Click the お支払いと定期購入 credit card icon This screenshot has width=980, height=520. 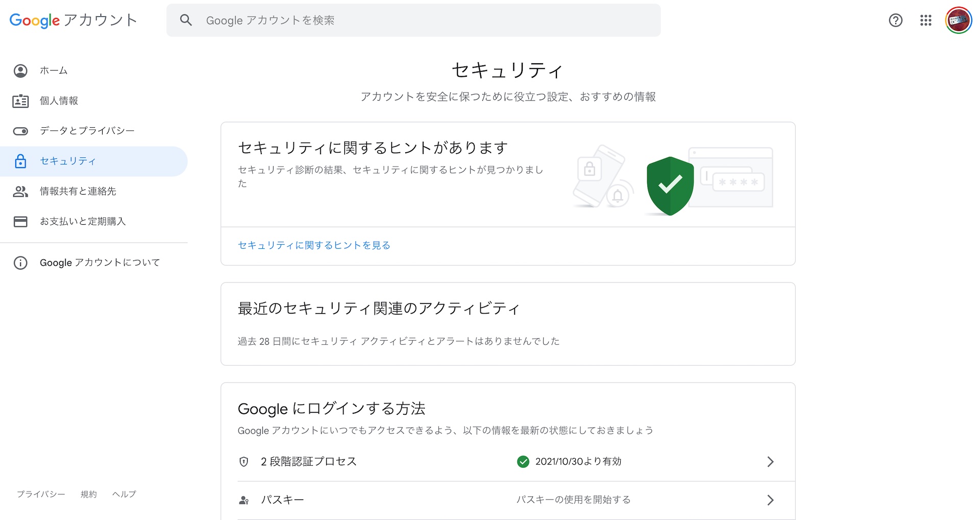(20, 222)
